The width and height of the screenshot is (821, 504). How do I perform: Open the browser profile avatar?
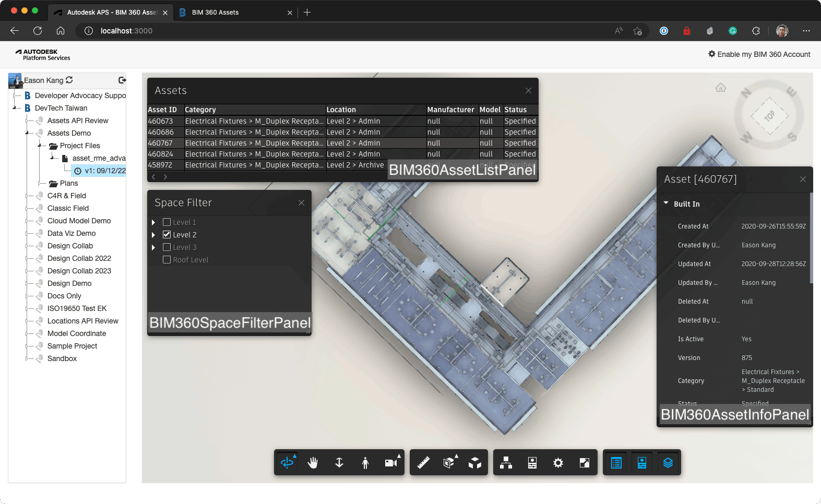pyautogui.click(x=782, y=31)
